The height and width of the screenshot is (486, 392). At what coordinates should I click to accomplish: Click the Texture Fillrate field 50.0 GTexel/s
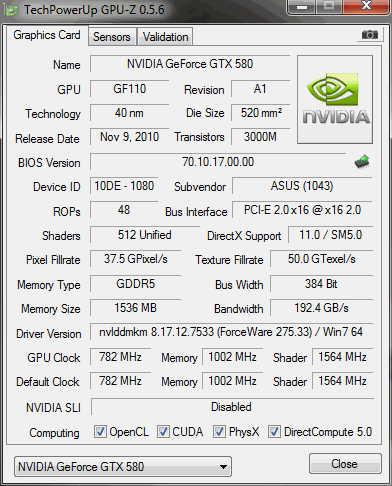click(321, 259)
